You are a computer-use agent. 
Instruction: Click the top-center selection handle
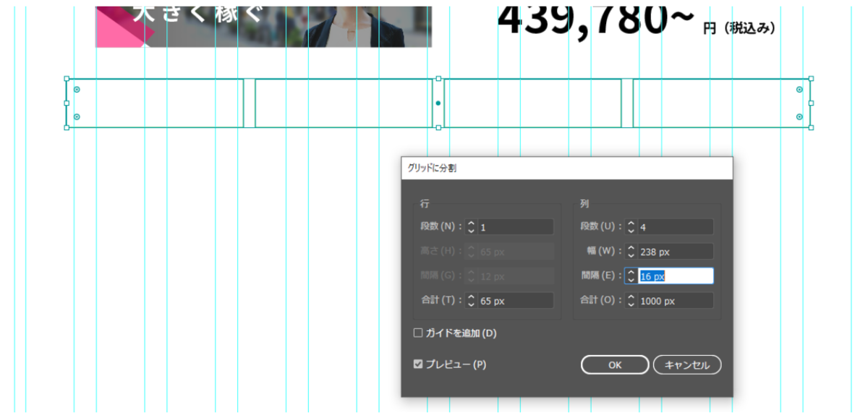[x=438, y=78]
